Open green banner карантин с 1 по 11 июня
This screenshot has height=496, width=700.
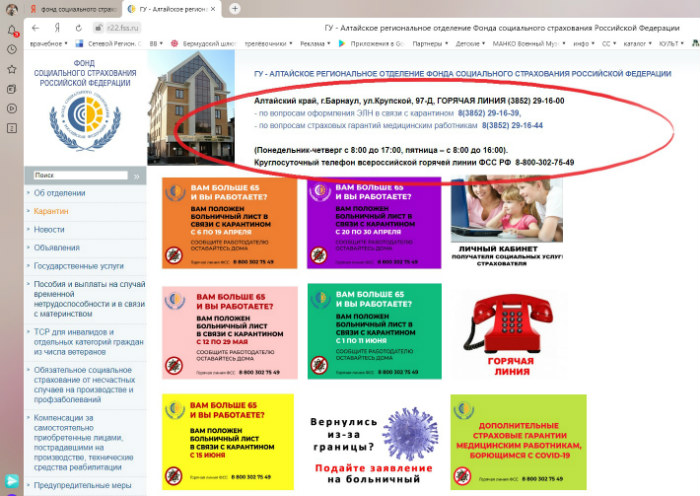click(375, 331)
